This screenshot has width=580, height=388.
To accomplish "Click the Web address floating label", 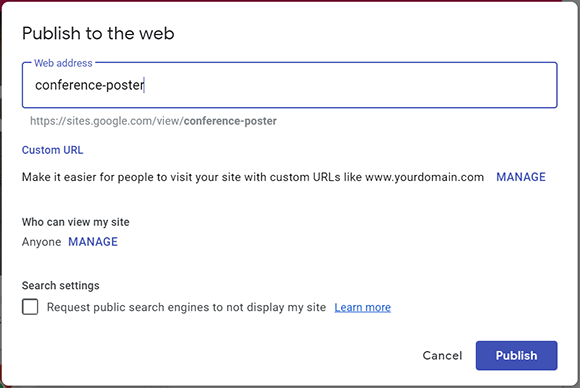I will [x=63, y=63].
